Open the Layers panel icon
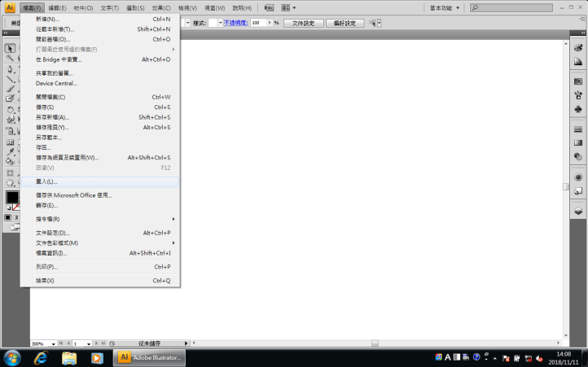The image size is (588, 367). pos(578,210)
